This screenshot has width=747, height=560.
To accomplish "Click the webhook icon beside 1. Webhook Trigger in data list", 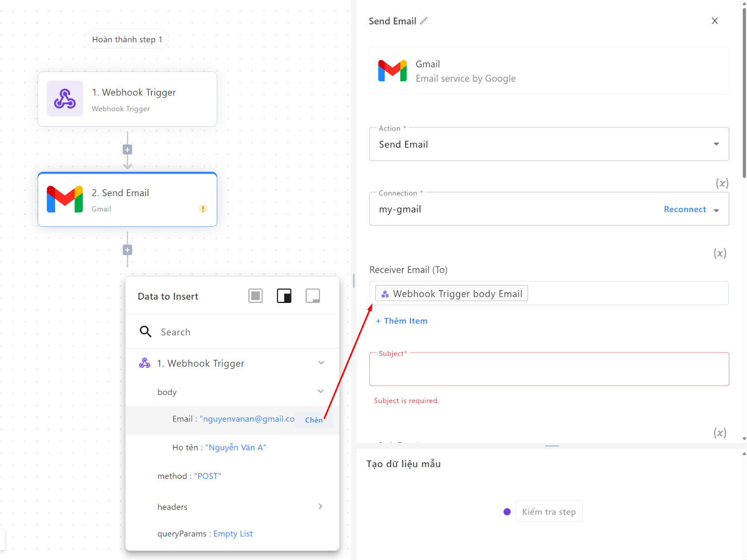I will tap(145, 363).
